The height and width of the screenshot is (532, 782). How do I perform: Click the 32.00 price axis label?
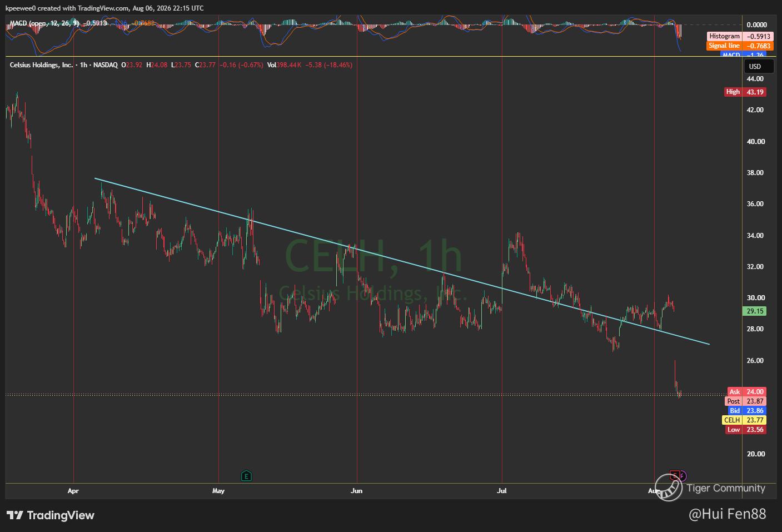755,267
